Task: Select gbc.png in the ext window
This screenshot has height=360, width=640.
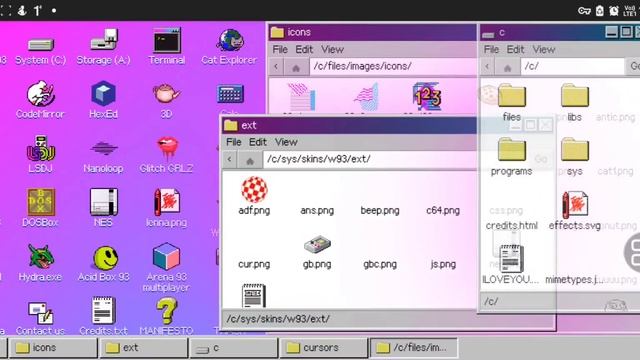Action: pyautogui.click(x=380, y=264)
